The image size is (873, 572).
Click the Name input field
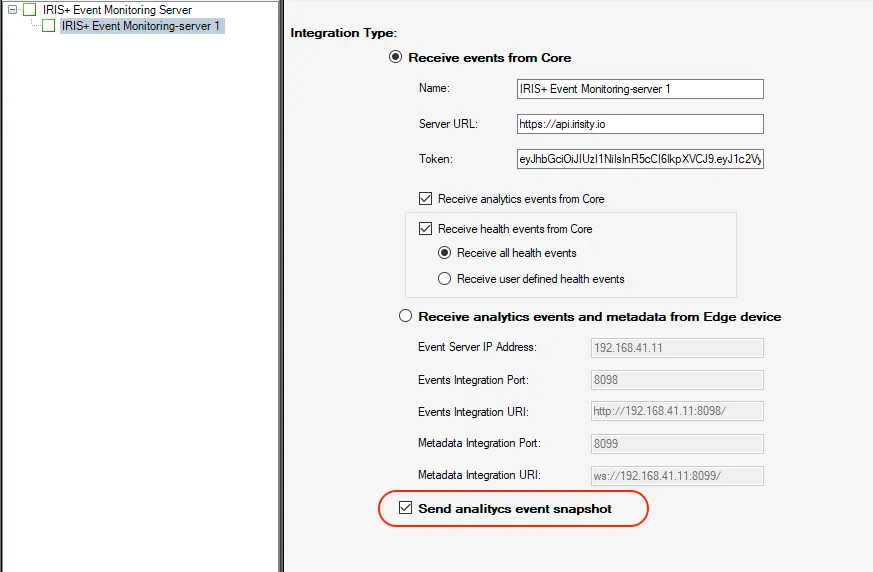640,89
